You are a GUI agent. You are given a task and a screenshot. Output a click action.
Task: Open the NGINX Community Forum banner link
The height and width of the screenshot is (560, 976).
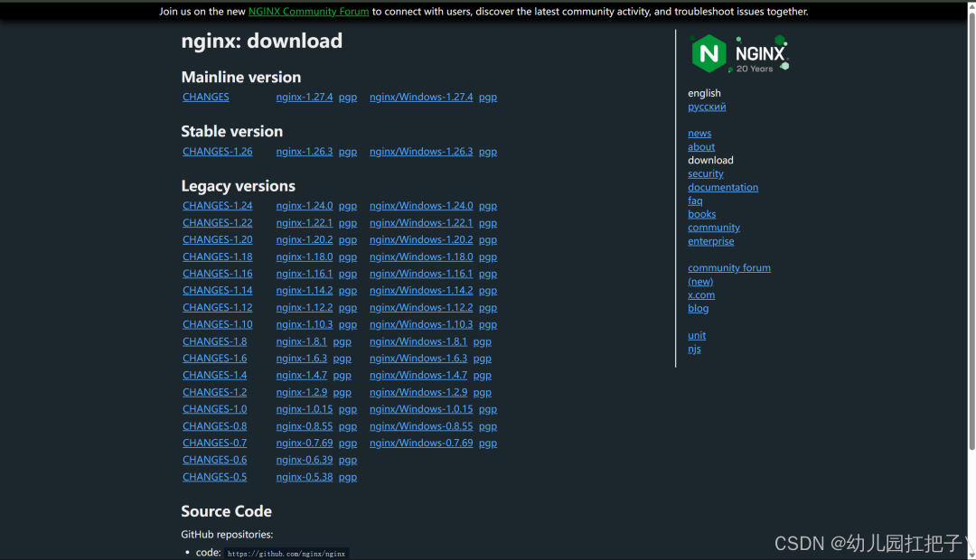coord(308,11)
